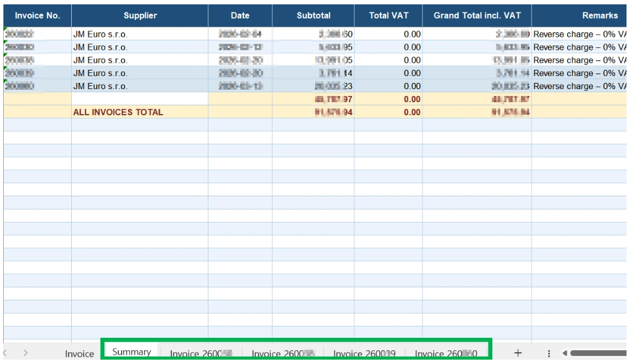Open the Invoice sheet tab
The width and height of the screenshot is (634, 364).
coord(79,354)
